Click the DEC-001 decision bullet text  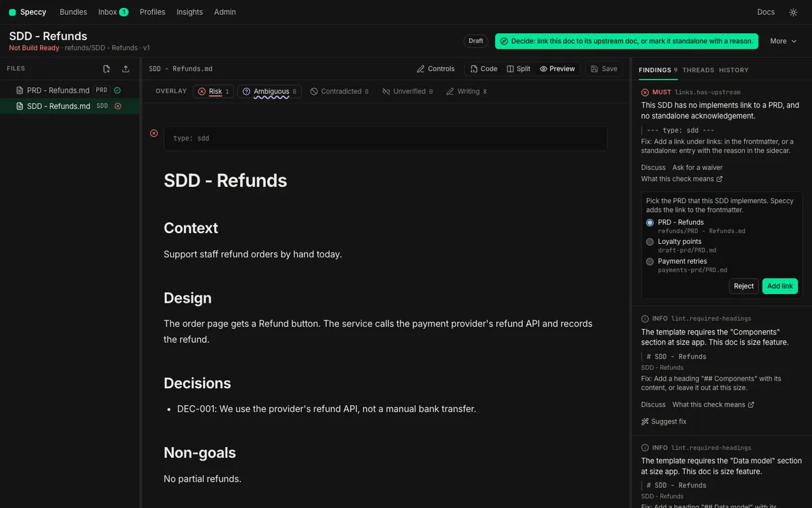tap(327, 409)
